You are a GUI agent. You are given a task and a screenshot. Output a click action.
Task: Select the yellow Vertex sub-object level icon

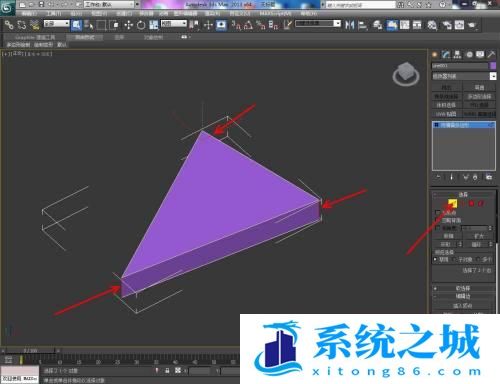(x=452, y=203)
